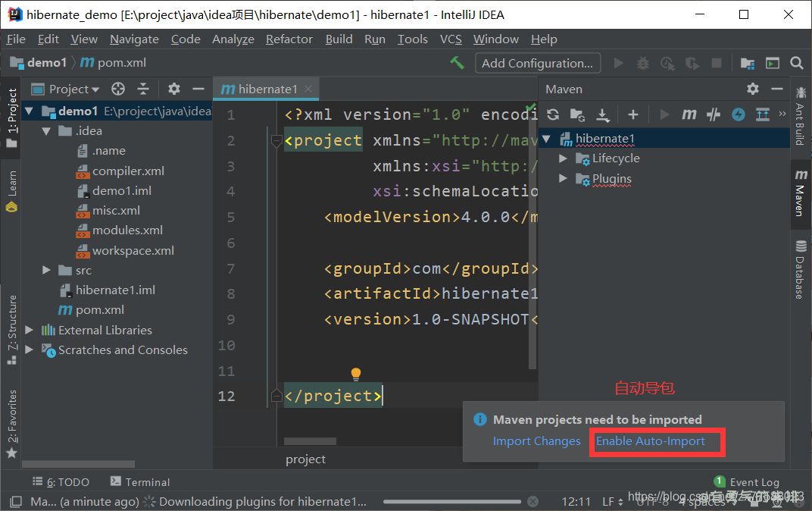
Task: Click the plugin download progress bar
Action: 451,502
